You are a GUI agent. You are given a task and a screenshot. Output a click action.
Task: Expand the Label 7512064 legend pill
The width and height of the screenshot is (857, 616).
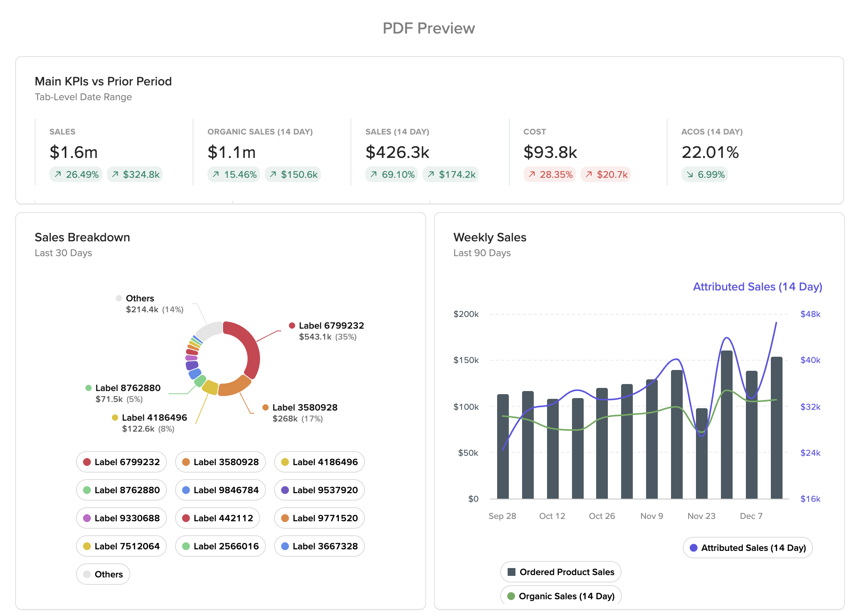(121, 546)
